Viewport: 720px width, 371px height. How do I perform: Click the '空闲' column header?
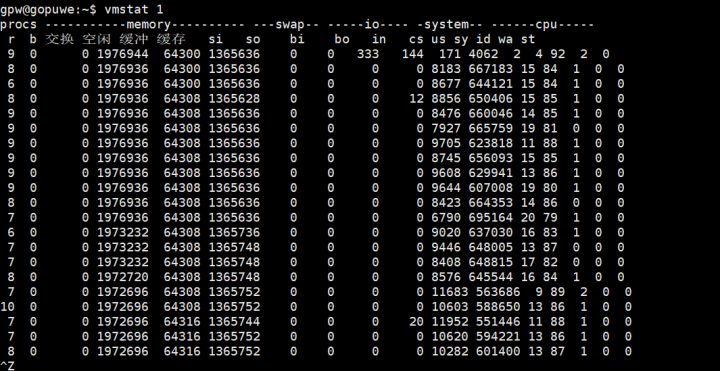point(96,39)
